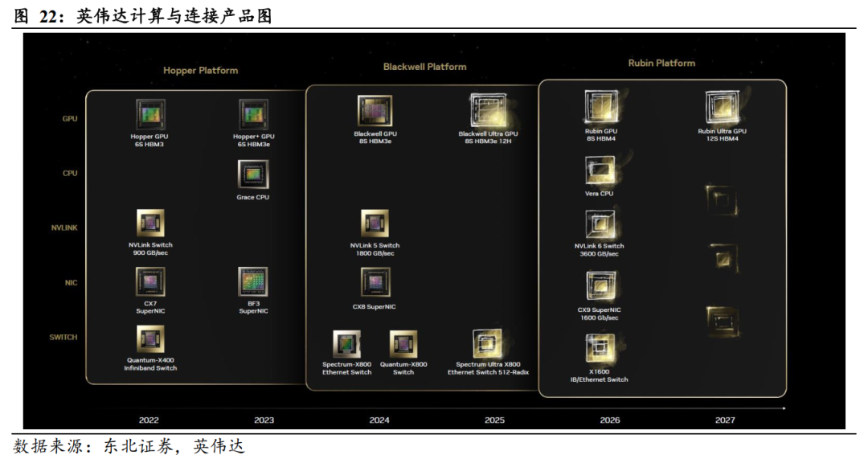
Task: Click the Spectrum-X800 Ethernet Switch icon
Action: pyautogui.click(x=346, y=344)
